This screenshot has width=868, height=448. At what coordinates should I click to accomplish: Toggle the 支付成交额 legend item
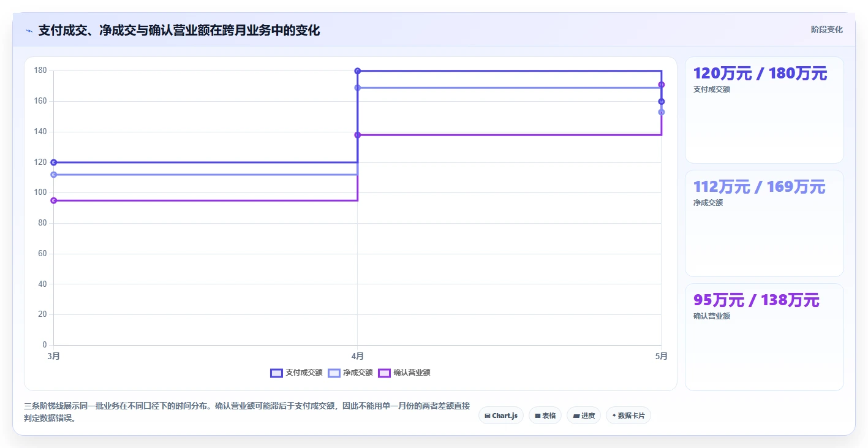point(296,373)
